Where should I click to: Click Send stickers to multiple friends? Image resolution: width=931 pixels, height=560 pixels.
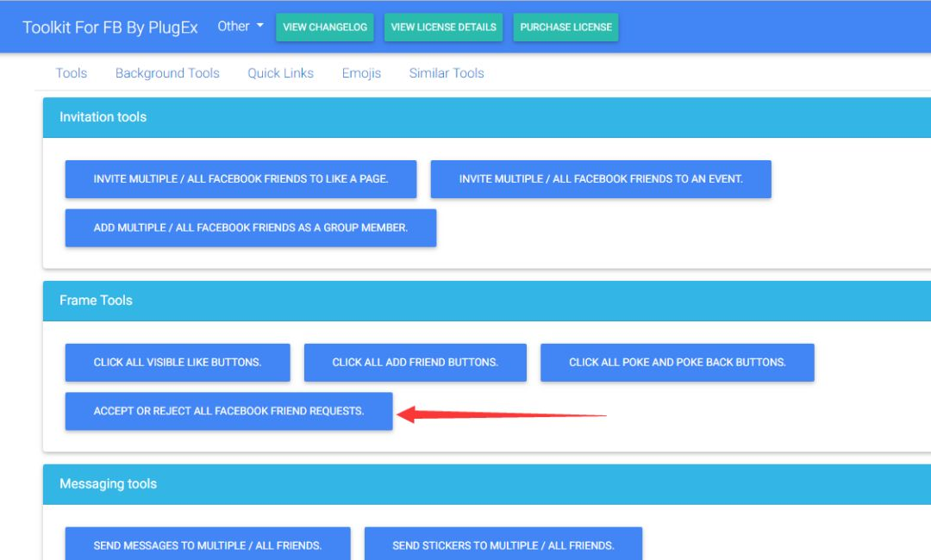tap(503, 544)
